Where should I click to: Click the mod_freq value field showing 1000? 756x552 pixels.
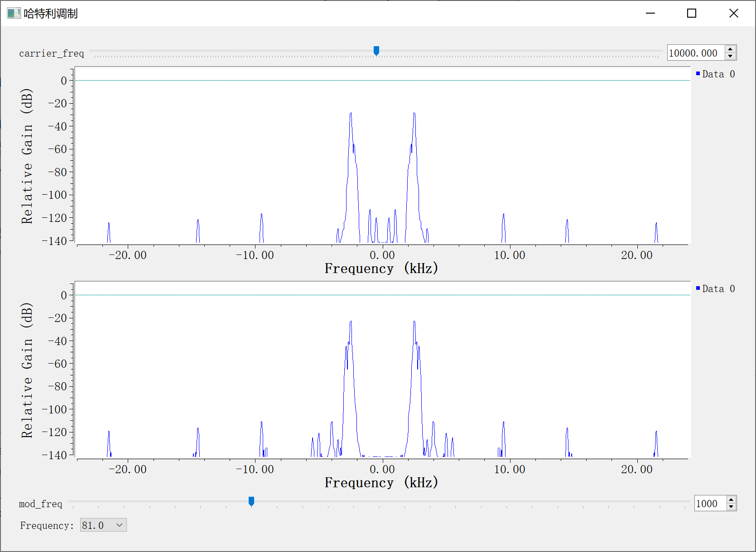pos(709,504)
